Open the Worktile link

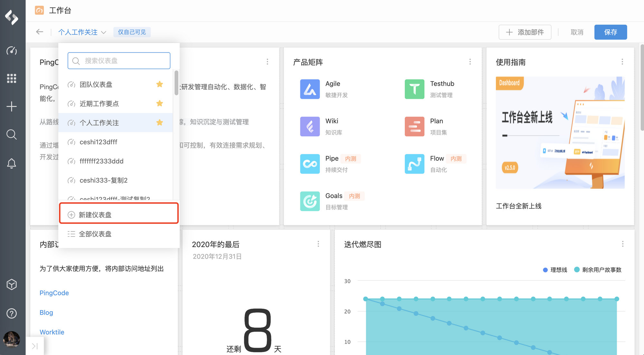coord(52,332)
